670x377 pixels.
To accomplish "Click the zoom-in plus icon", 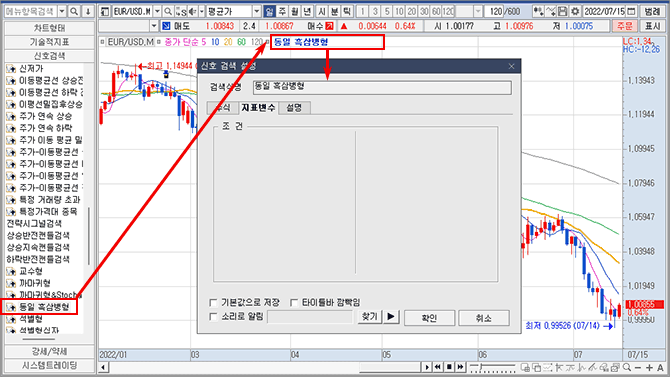I will pos(649,367).
